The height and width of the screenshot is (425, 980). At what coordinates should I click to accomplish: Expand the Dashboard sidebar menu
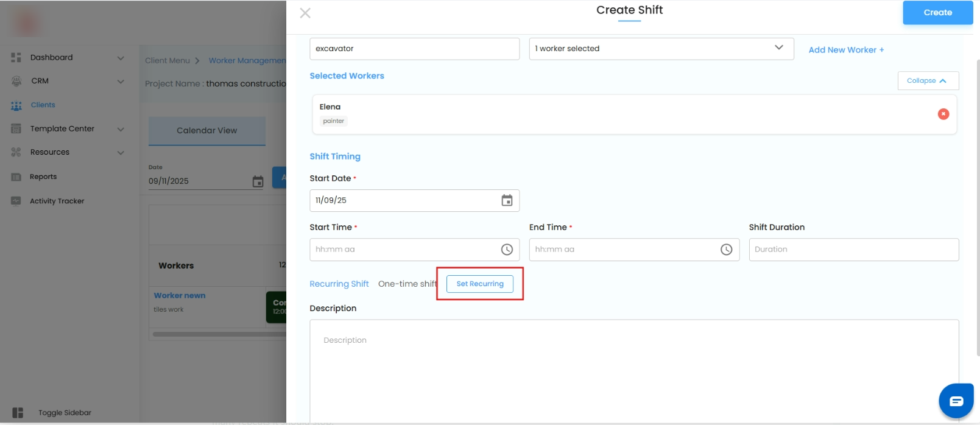pos(121,58)
